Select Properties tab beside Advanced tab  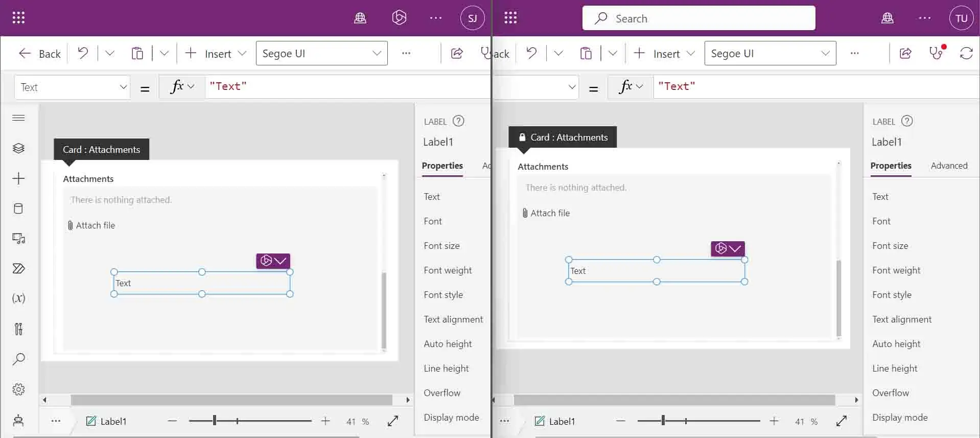[891, 166]
